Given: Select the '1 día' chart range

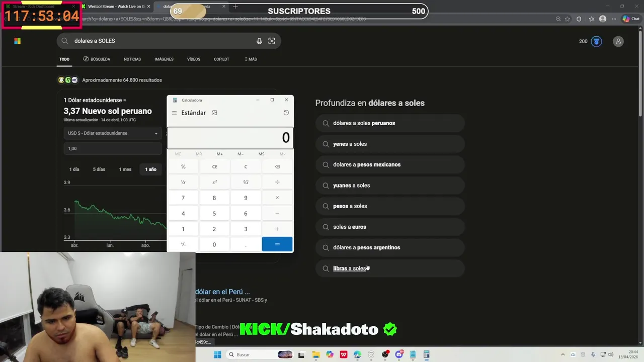Looking at the screenshot, I should click(x=74, y=169).
